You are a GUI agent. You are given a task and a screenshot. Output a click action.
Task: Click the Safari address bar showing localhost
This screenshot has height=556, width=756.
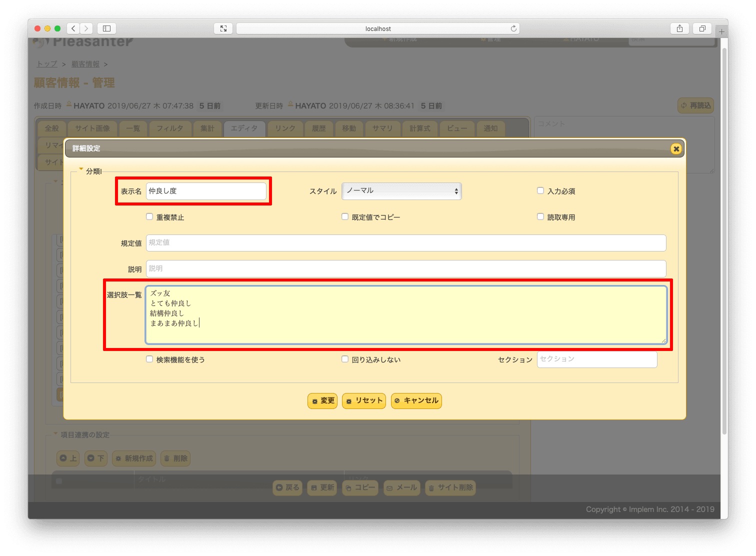click(378, 28)
